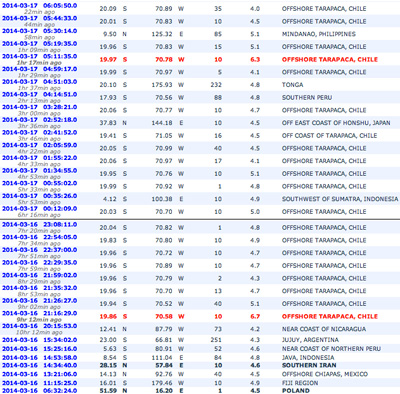This screenshot has height=394, width=400.
Task: Open the 2014-03-16 11:15:25.0 Fiji event
Action: (x=40, y=383)
